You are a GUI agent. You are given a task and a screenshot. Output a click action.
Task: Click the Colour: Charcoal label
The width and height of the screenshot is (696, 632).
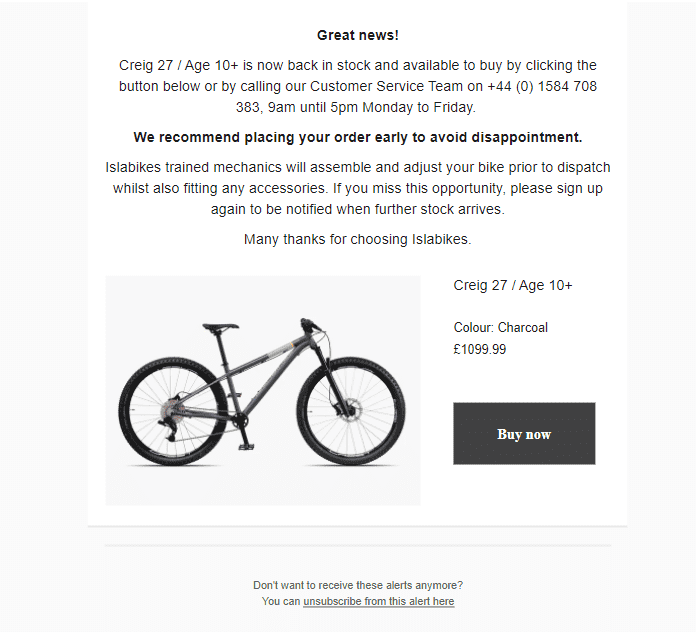click(500, 327)
